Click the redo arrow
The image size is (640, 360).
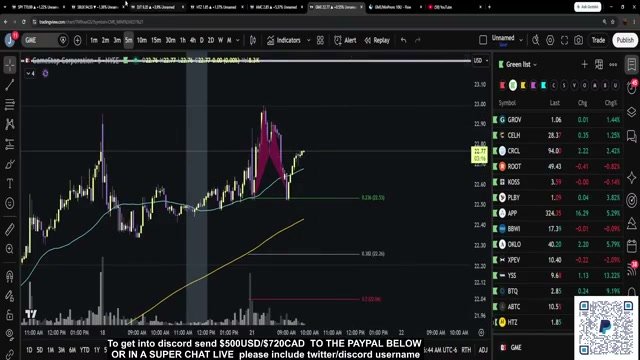(418, 40)
